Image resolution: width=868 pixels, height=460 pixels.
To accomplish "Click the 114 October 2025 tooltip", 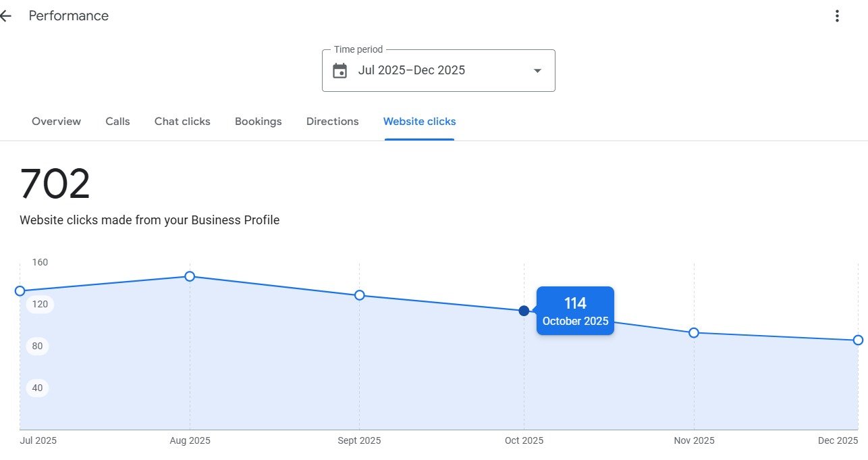I will [x=575, y=311].
